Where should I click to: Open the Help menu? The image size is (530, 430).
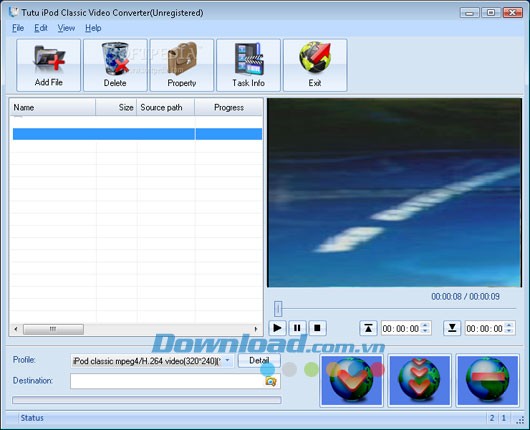tap(93, 28)
